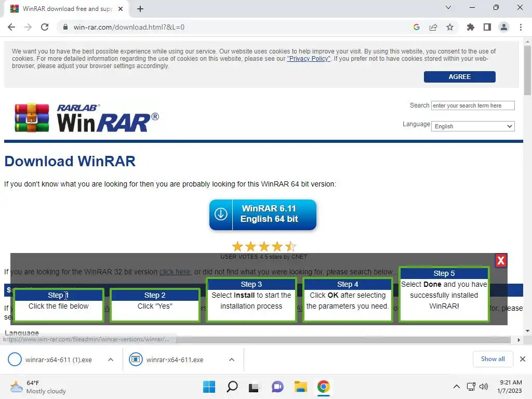Accept cookies with the AGREE button
This screenshot has height=399, width=532.
click(459, 77)
